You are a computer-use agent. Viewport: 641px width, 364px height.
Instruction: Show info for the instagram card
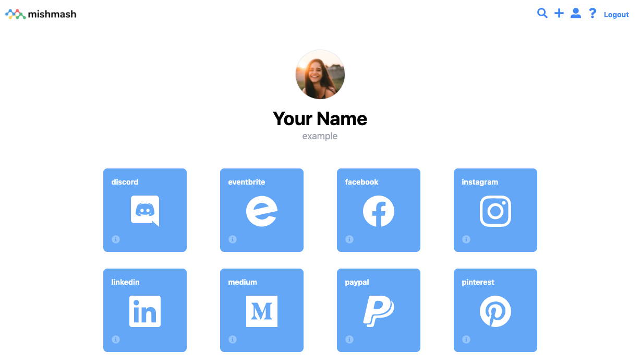(466, 239)
